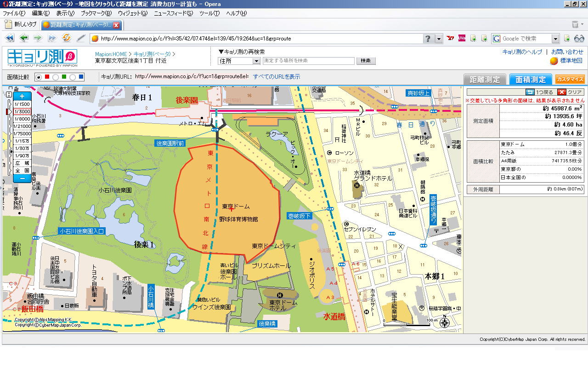Open the closed tabs trash can
588x368 pixels.
[575, 24]
